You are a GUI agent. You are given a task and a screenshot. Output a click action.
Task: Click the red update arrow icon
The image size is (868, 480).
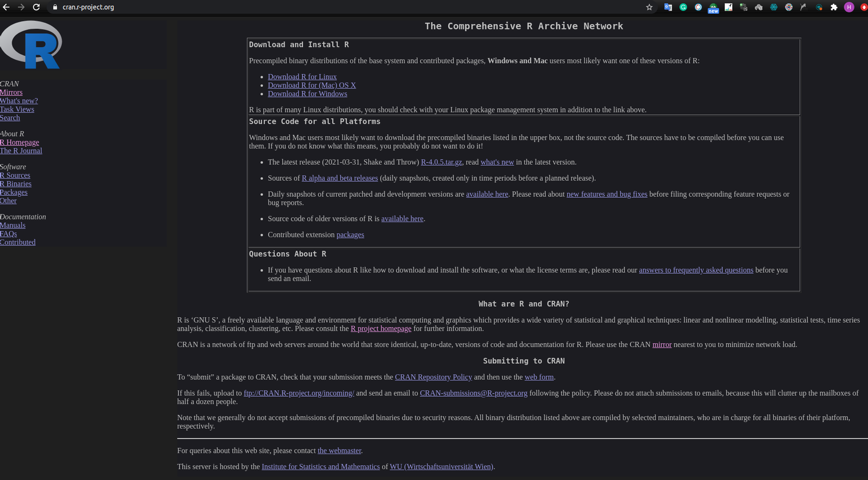[864, 7]
